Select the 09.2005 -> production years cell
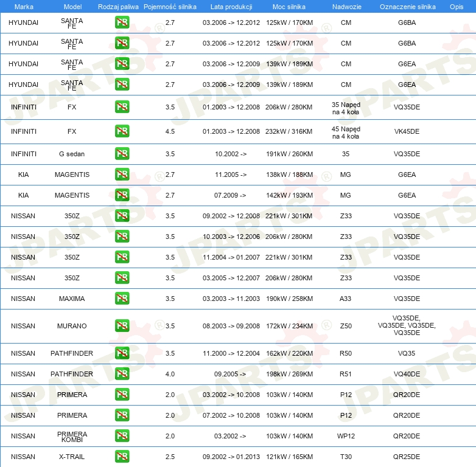This screenshot has height=467, width=476. [230, 374]
